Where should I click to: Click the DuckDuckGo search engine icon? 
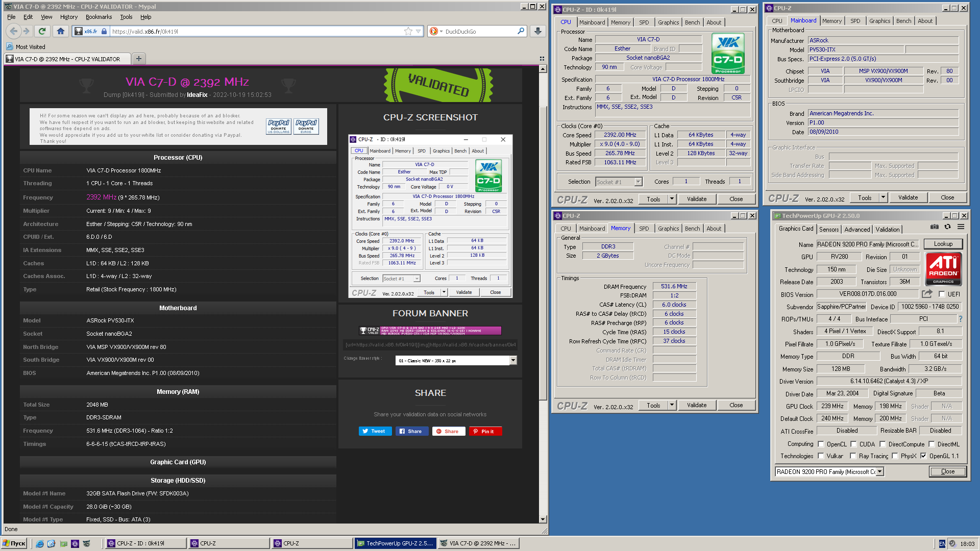click(433, 32)
